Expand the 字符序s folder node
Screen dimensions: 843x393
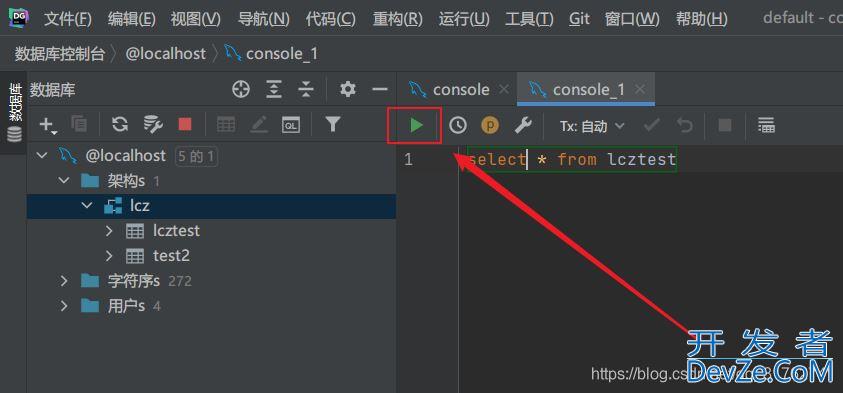[64, 281]
